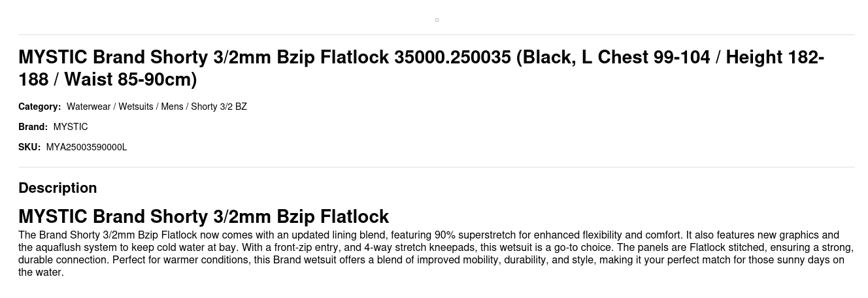Open the Wetsuits category link
868x298 pixels.
point(136,107)
